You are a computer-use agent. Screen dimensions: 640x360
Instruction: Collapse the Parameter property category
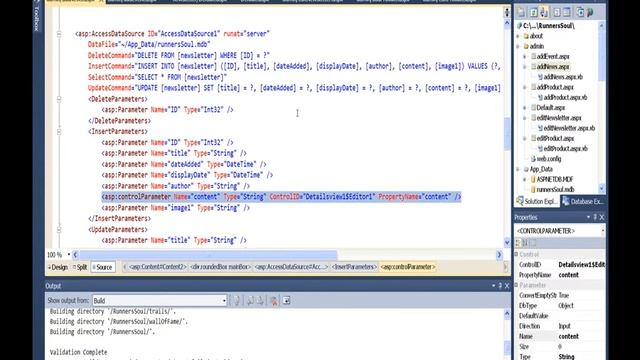(516, 285)
